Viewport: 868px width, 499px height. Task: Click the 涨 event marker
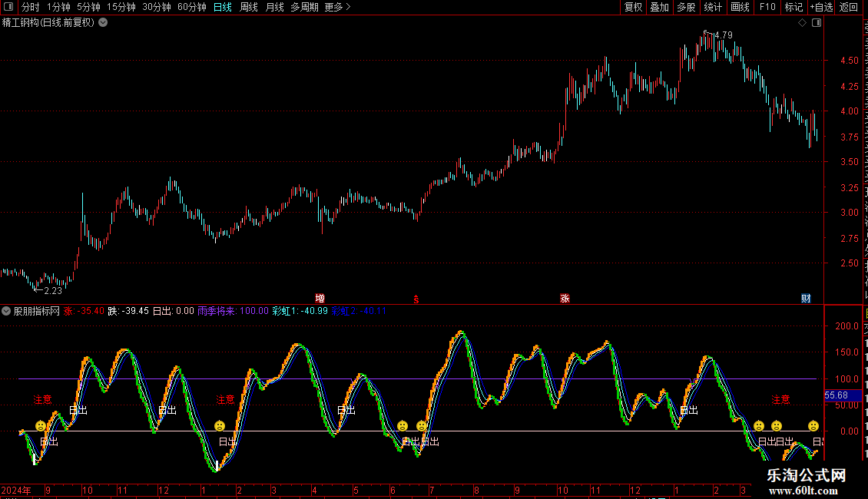point(565,298)
